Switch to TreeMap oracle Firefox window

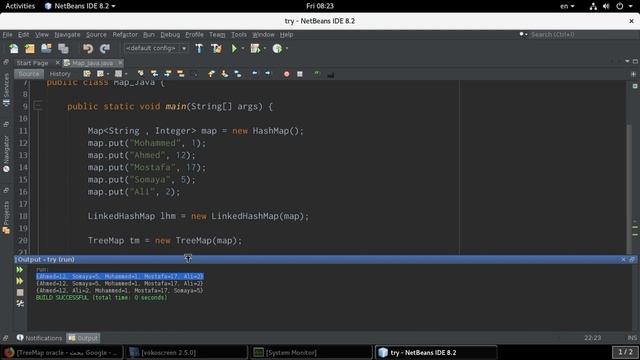pyautogui.click(x=62, y=352)
